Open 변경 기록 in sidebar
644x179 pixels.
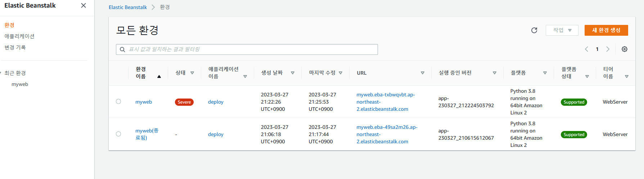[x=15, y=47]
